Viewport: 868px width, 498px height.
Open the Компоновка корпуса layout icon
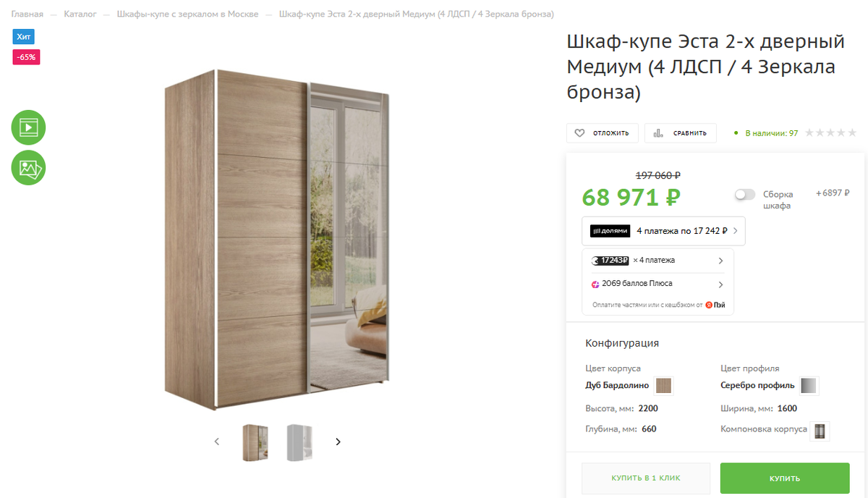coord(820,431)
